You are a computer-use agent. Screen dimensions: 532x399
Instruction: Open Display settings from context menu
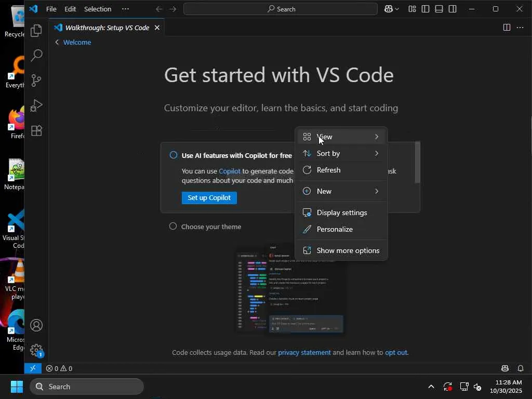[341, 212]
